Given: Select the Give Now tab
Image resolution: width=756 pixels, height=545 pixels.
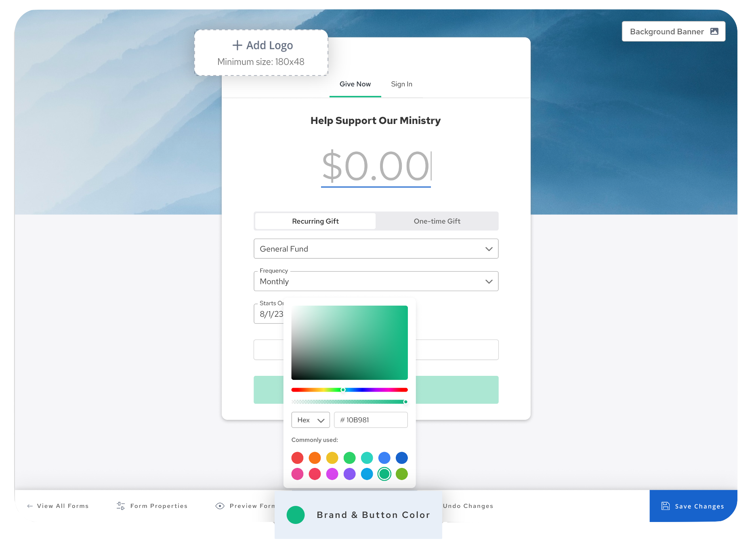Looking at the screenshot, I should click(x=355, y=84).
